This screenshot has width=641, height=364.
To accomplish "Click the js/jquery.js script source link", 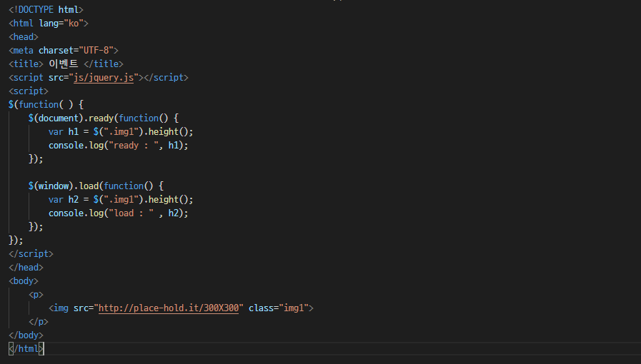I will [x=104, y=78].
